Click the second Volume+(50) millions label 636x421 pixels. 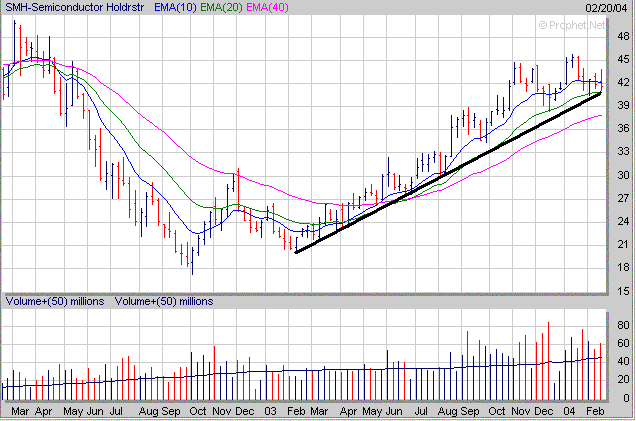point(164,301)
